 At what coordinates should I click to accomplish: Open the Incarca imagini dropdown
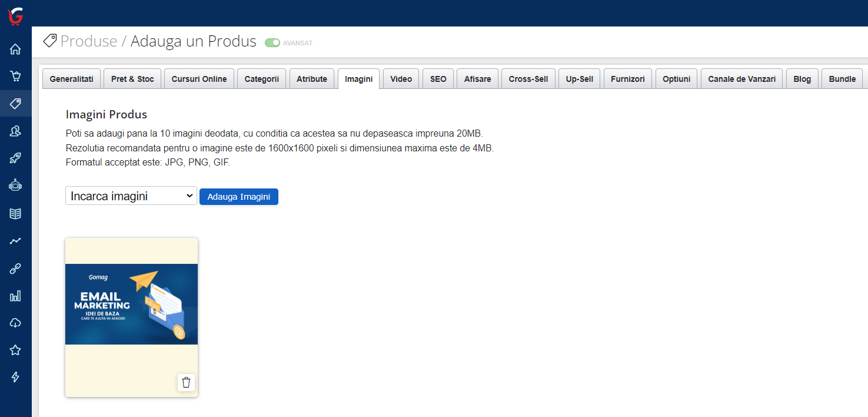131,196
